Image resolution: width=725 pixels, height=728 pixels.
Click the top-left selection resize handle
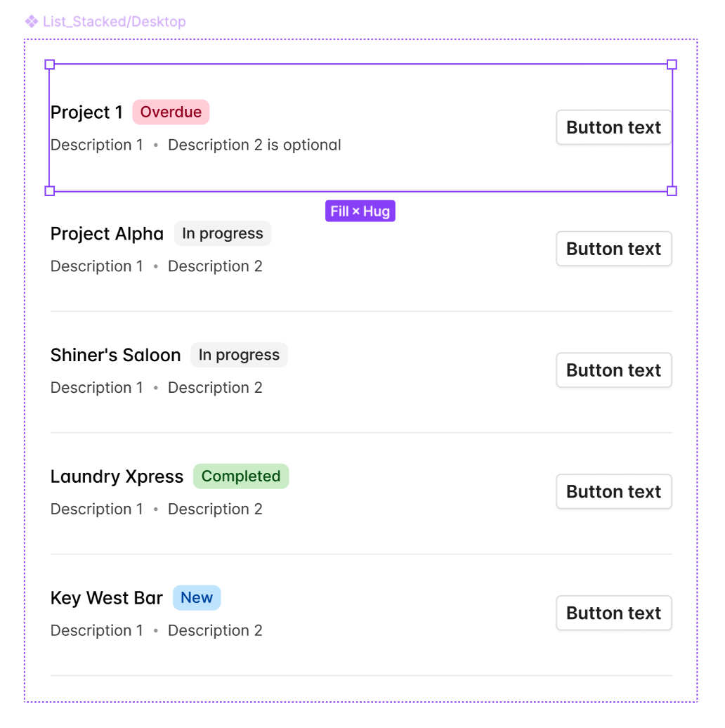tap(50, 65)
